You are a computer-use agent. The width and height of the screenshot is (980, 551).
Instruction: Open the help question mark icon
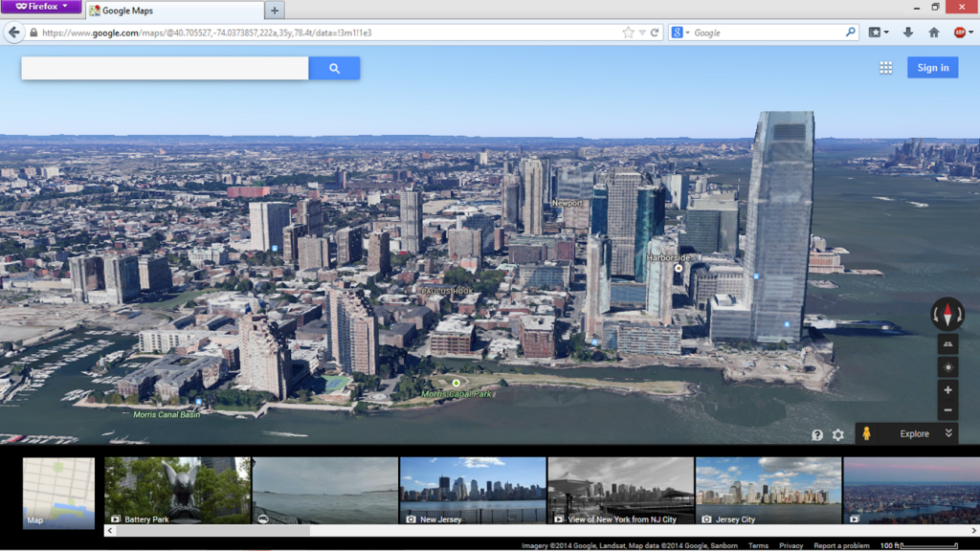pos(817,434)
